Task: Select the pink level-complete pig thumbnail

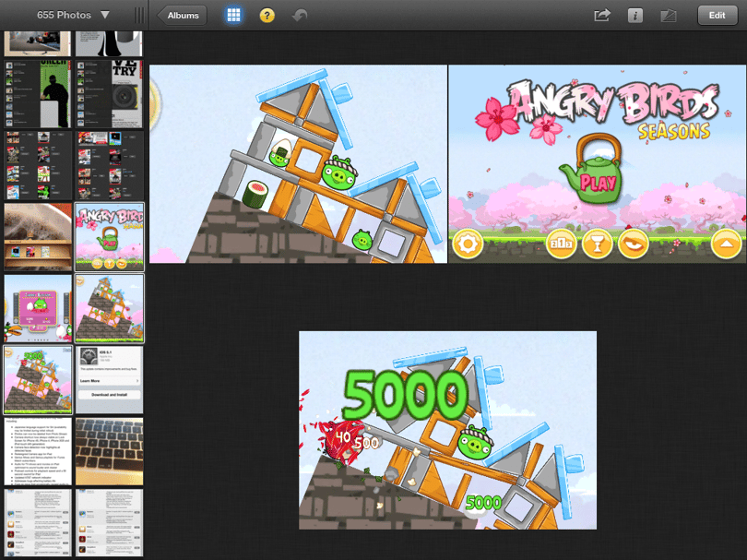Action: coord(38,308)
